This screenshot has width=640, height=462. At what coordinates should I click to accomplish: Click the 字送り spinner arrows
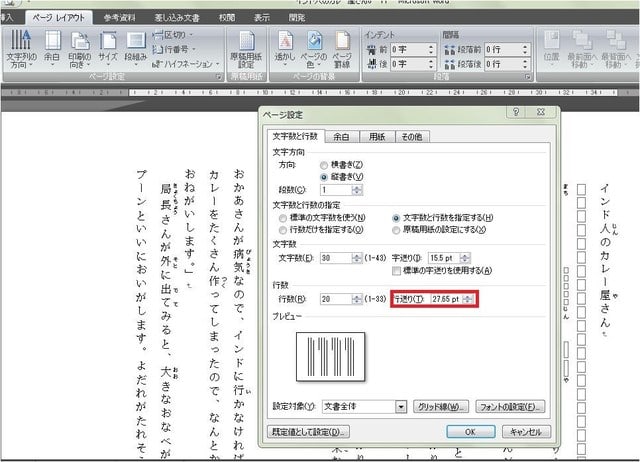[465, 258]
